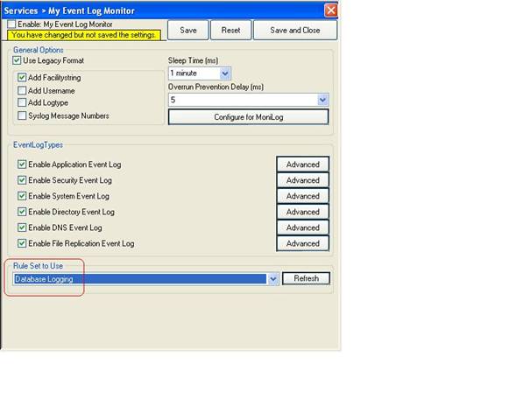Close the My Event Log Monitor window

point(331,10)
